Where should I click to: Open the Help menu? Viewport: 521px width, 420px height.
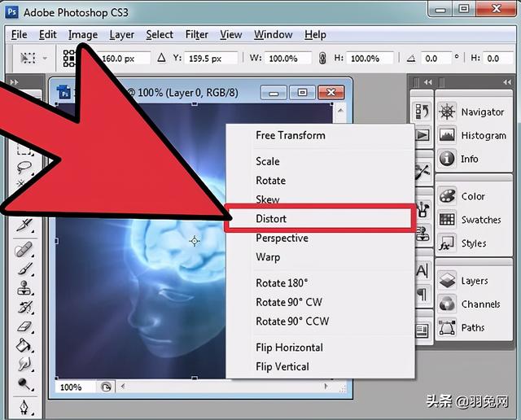click(x=315, y=34)
